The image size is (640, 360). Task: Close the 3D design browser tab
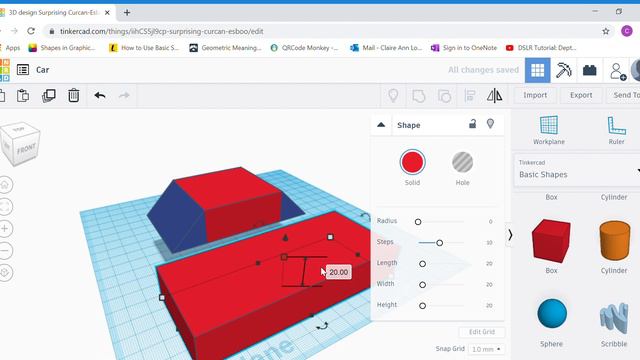point(107,13)
